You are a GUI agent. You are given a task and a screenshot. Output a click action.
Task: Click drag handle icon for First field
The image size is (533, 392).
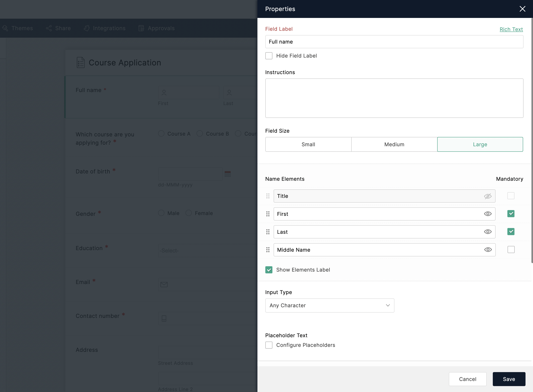click(x=268, y=214)
